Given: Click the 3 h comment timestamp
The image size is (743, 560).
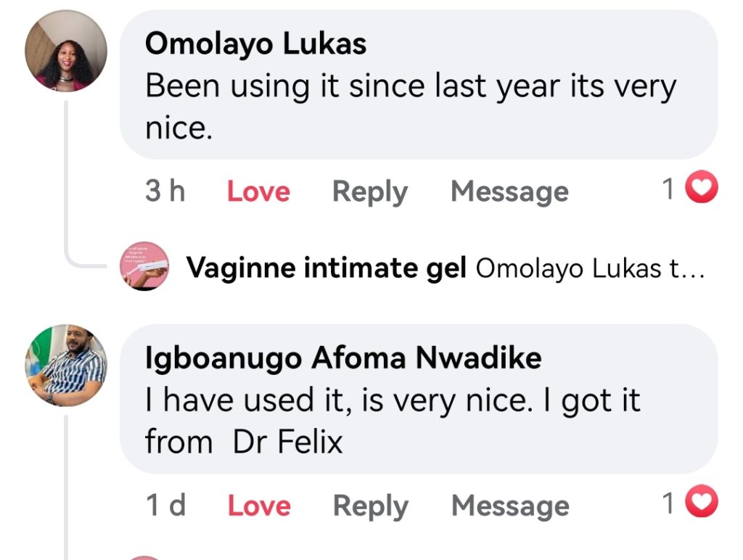Looking at the screenshot, I should [165, 192].
